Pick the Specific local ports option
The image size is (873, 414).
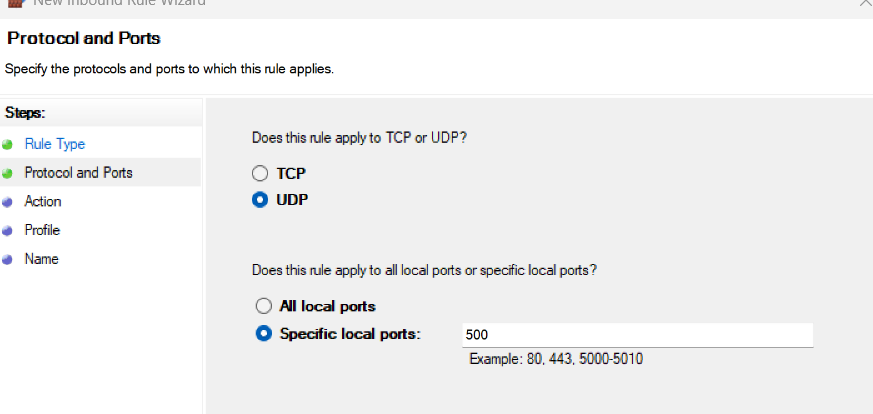point(264,334)
